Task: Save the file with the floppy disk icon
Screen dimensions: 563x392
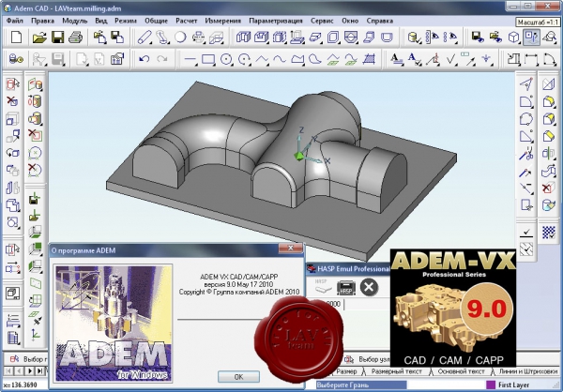Action: tap(57, 38)
